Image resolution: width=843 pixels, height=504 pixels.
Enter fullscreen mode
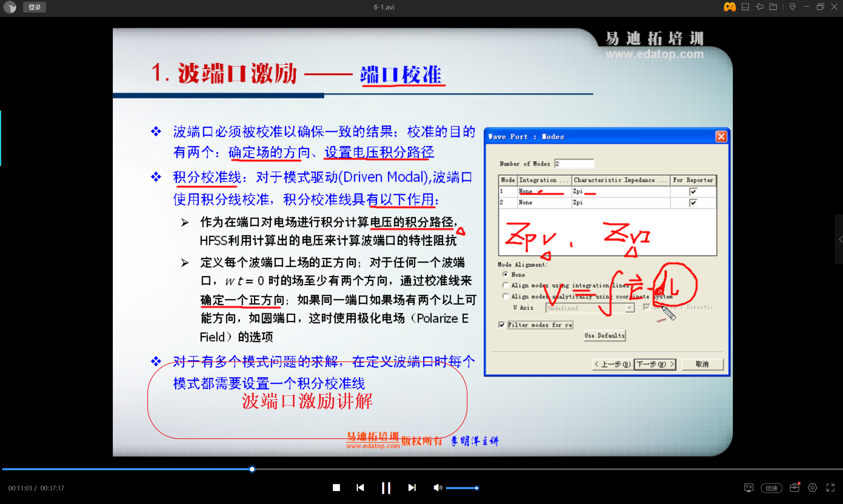830,488
